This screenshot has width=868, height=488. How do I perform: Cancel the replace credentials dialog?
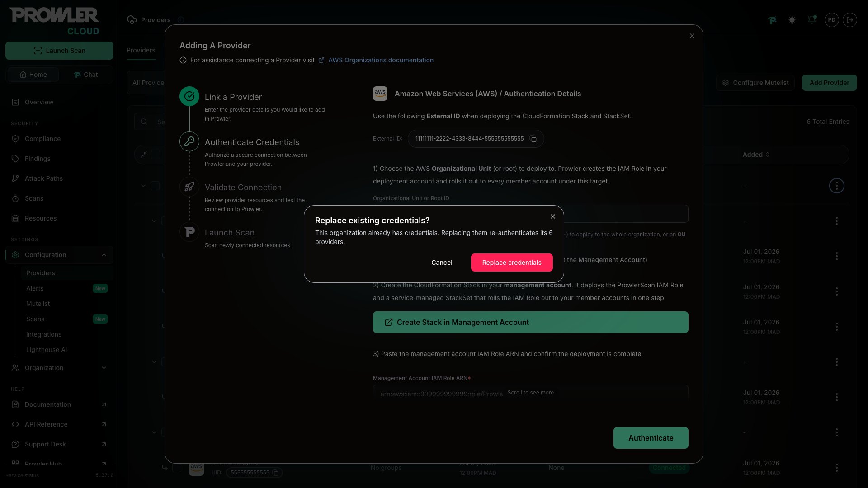click(442, 263)
